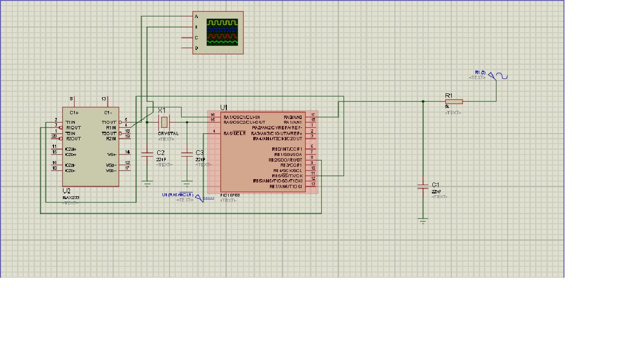Click the CRYSTAL value label
644x364 pixels.
168,134
